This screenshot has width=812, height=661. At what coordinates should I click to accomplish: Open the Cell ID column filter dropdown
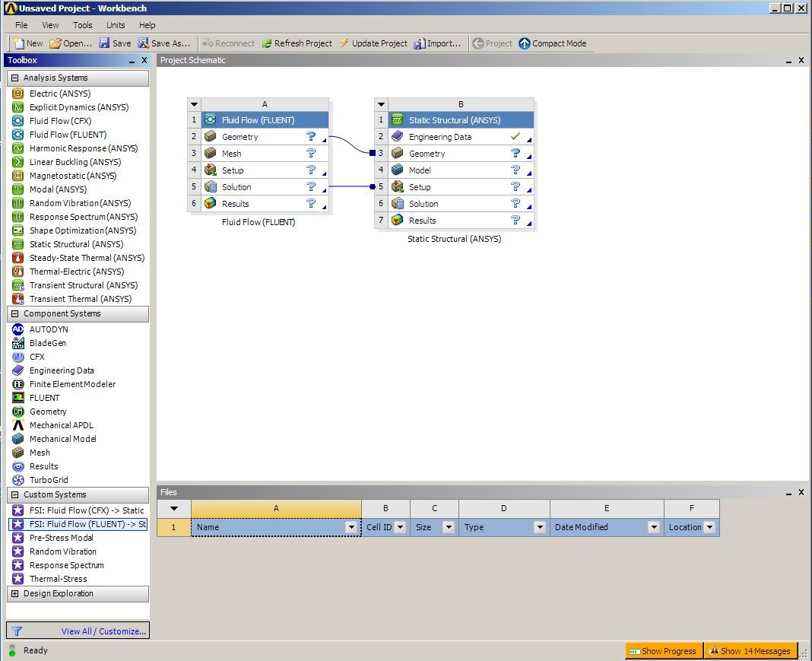click(400, 527)
